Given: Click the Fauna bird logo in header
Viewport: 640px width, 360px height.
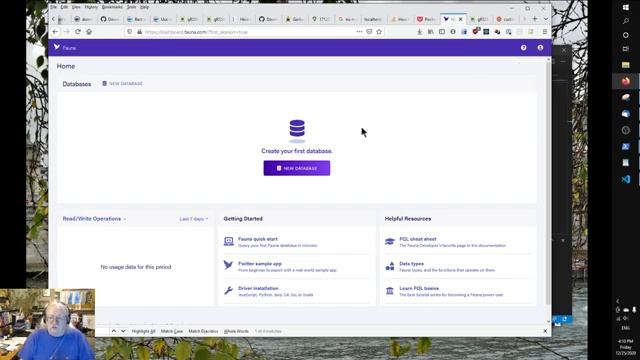Looking at the screenshot, I should tap(57, 47).
